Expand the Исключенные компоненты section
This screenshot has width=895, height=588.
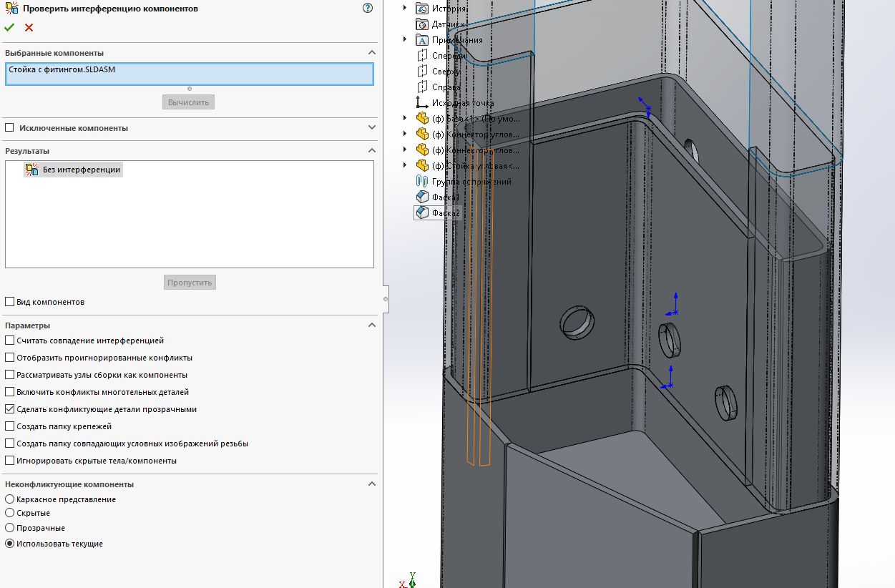point(371,127)
